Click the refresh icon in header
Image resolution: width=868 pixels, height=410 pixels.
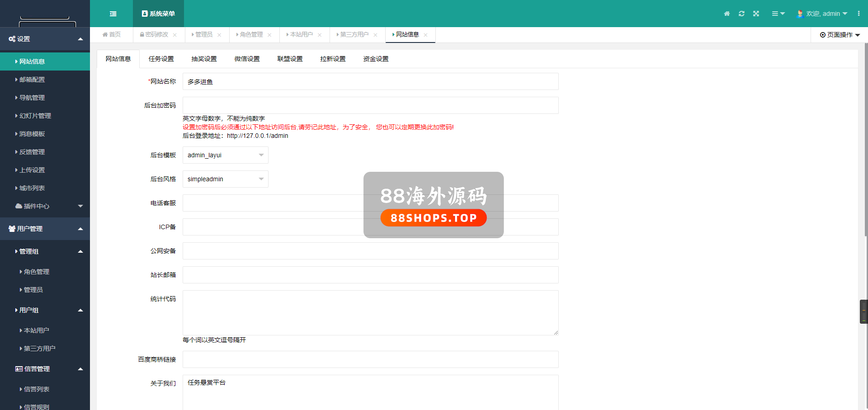741,14
